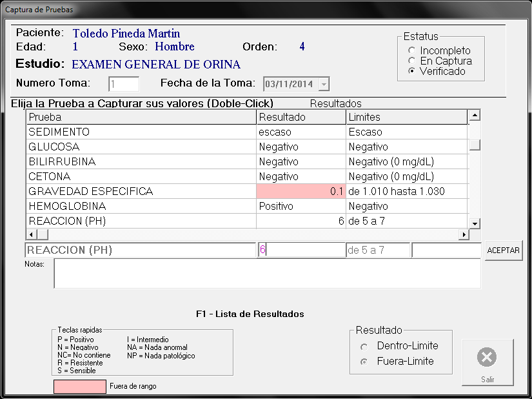Click the Notas text area
The height and width of the screenshot is (399, 532).
267,274
